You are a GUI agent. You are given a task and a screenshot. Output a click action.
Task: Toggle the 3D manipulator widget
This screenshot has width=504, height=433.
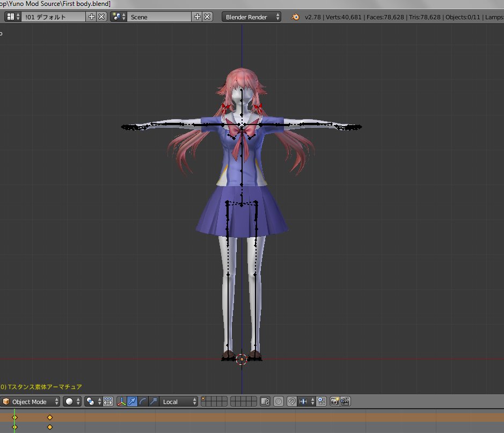point(121,401)
